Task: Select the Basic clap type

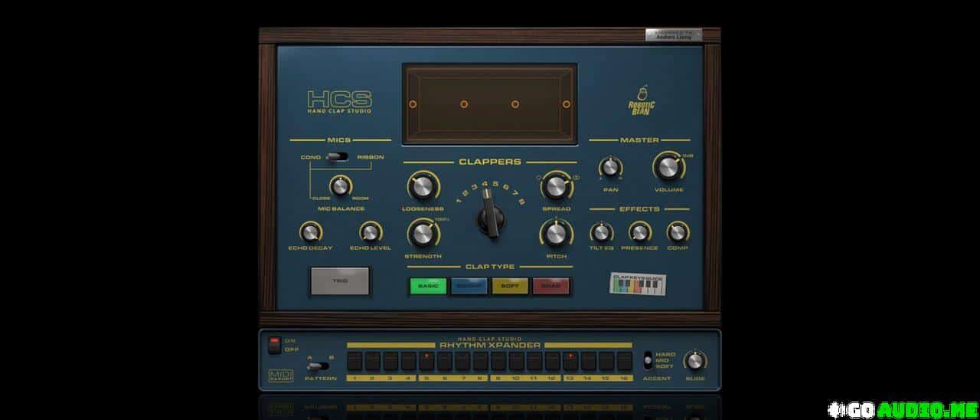Action: tap(429, 286)
